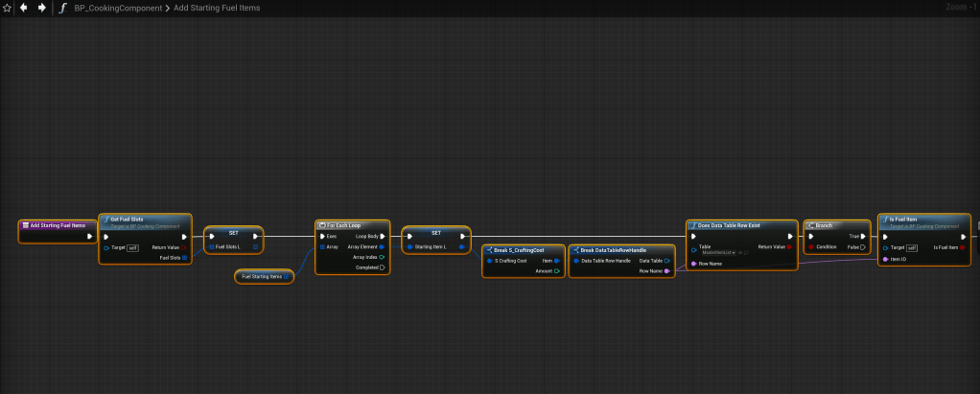Click output pin on Fuel Slots L SET node
This screenshot has width=980, height=394.
tap(255, 246)
